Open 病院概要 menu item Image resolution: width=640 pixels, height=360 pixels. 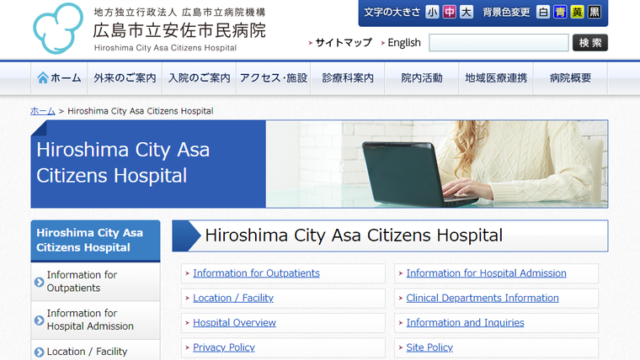click(570, 78)
